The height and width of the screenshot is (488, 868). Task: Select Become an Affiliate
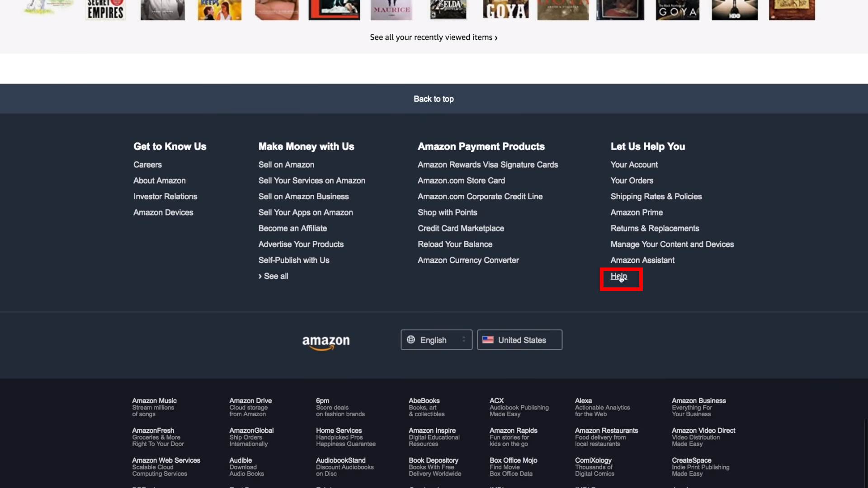292,229
